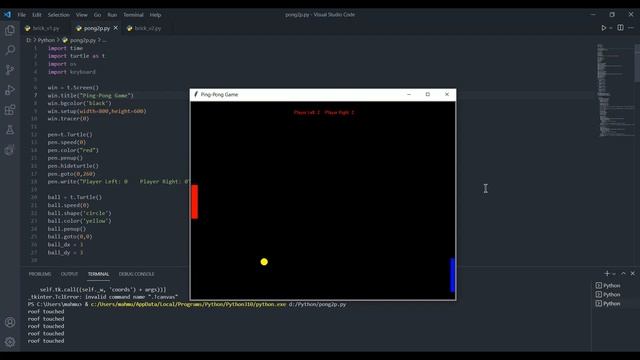Open the Help menu
Image resolution: width=640 pixels, height=360 pixels.
point(156,15)
